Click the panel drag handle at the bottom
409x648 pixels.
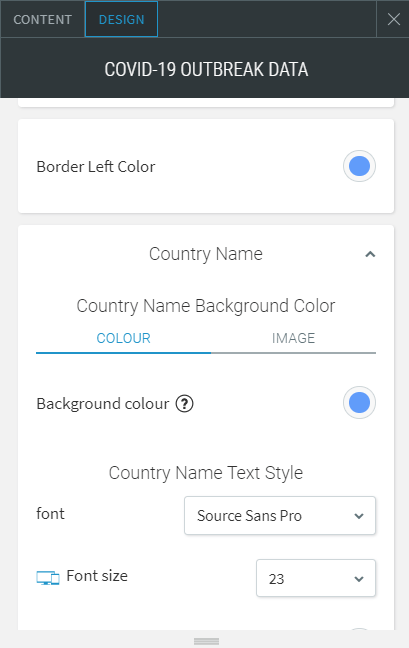click(x=206, y=641)
